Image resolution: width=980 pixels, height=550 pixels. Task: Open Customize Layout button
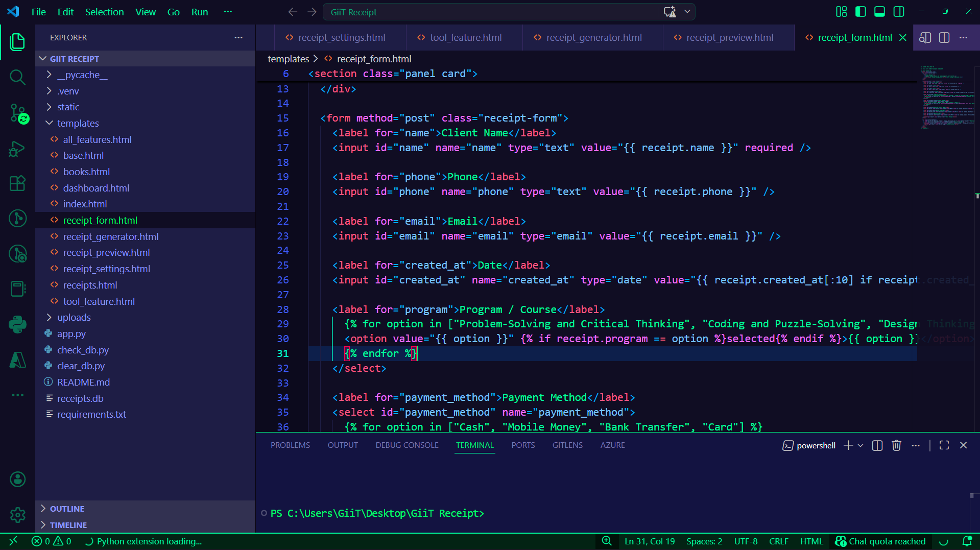pos(841,12)
